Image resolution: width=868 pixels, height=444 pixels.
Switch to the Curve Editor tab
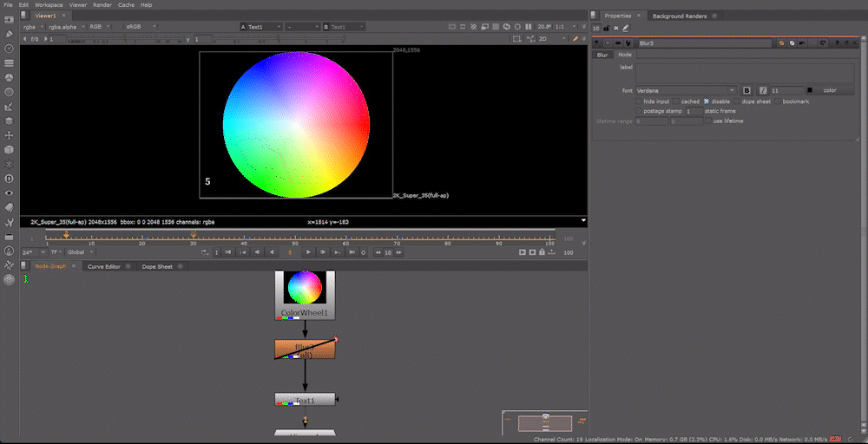(104, 266)
